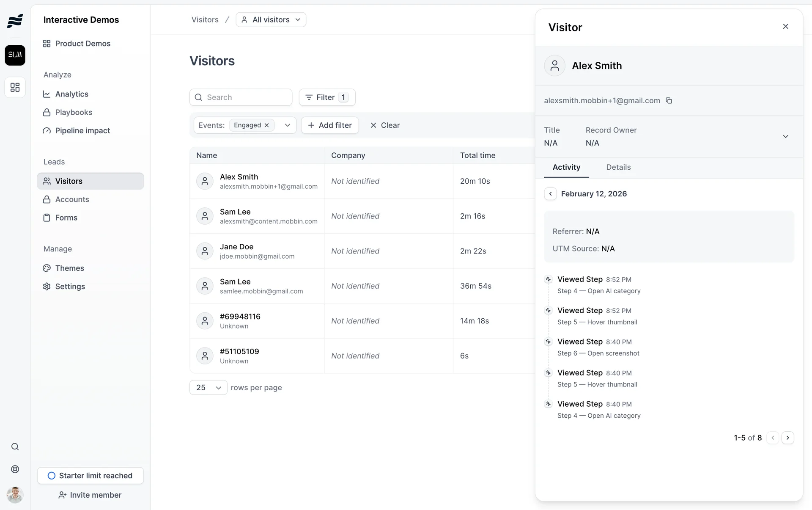Click the SLM workspace logo icon

15,55
